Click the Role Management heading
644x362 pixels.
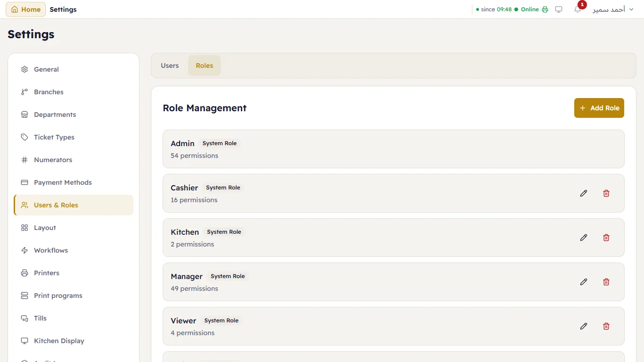pos(205,108)
